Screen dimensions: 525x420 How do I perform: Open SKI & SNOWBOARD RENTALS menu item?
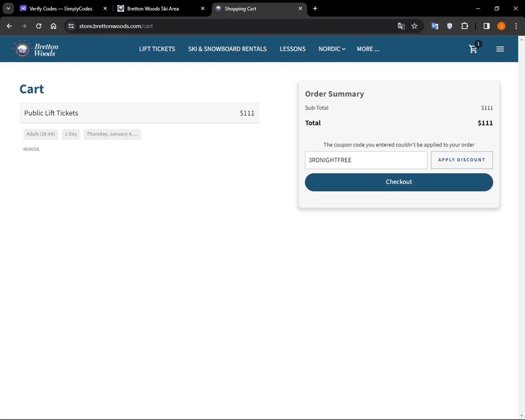227,49
